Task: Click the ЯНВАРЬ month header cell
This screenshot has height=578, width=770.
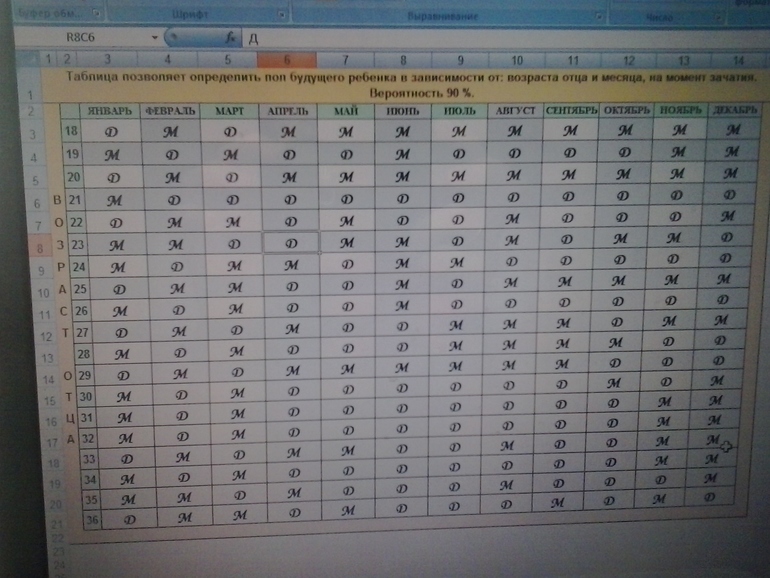Action: 112,110
